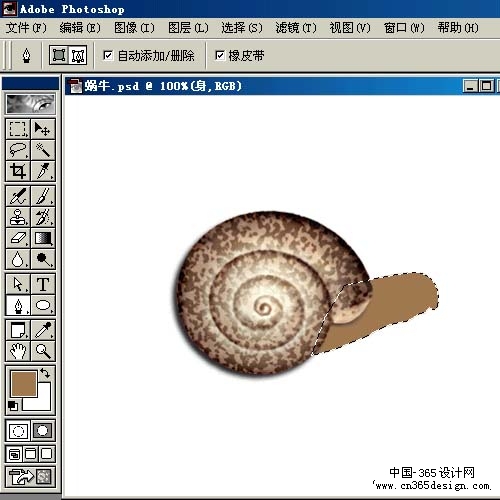
Task: Open the pen tool preset dropdown
Action: pos(26,55)
